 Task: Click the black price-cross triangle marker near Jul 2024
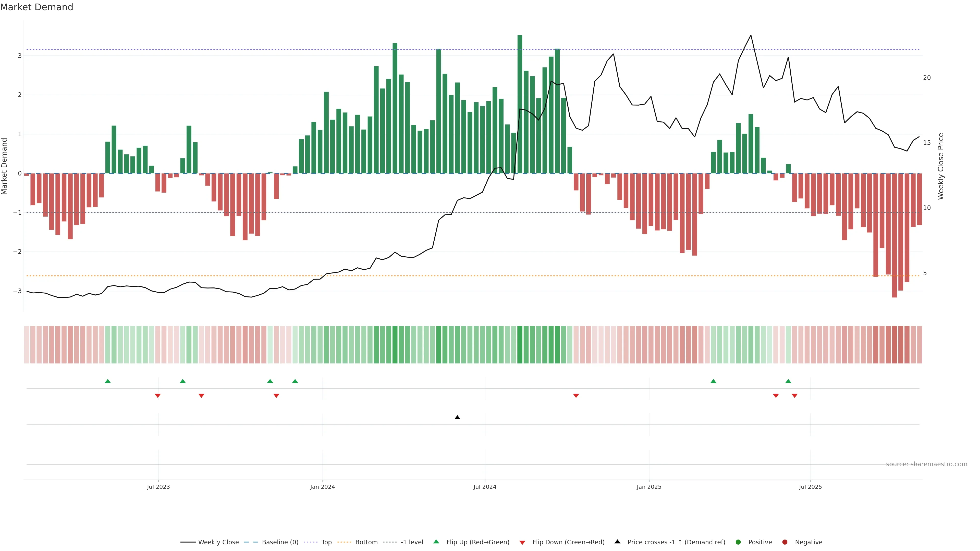click(x=457, y=418)
